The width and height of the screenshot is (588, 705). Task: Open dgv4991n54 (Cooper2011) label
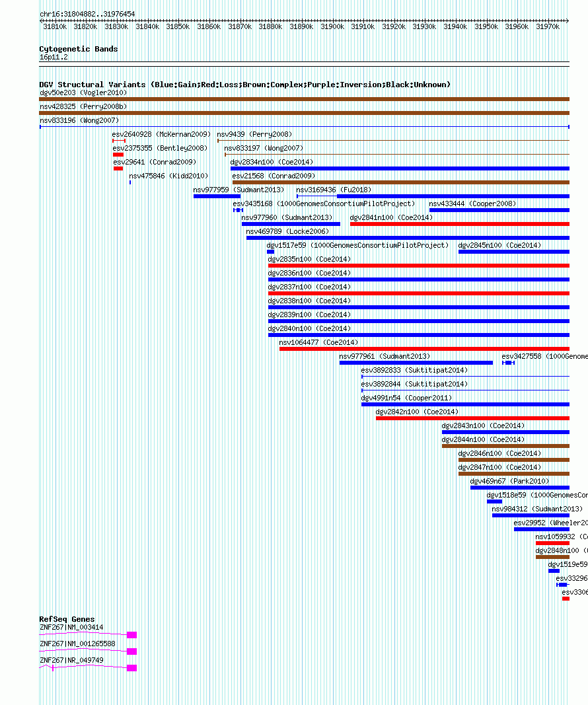click(406, 398)
